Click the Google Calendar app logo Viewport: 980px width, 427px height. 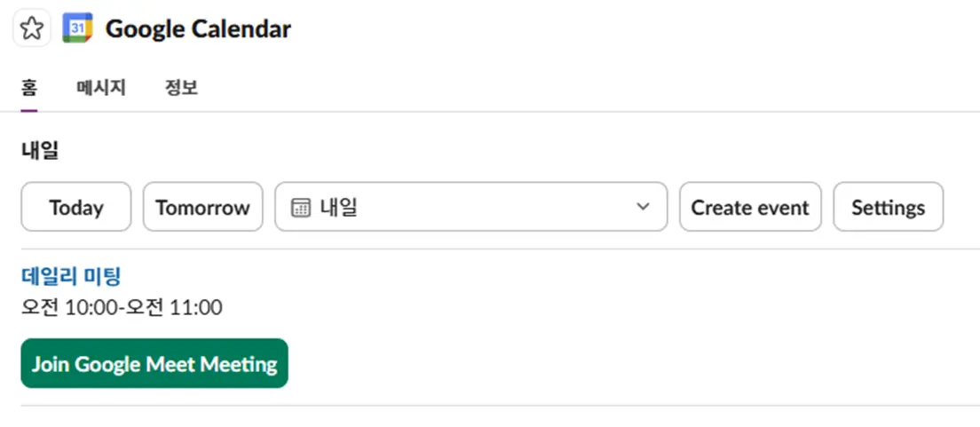pyautogui.click(x=78, y=28)
